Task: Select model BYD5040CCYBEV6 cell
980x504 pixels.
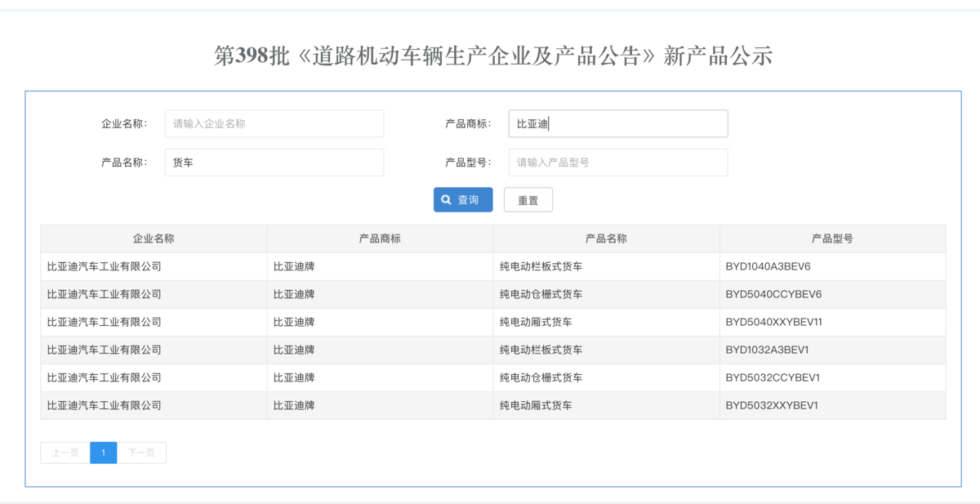Action: pos(773,294)
